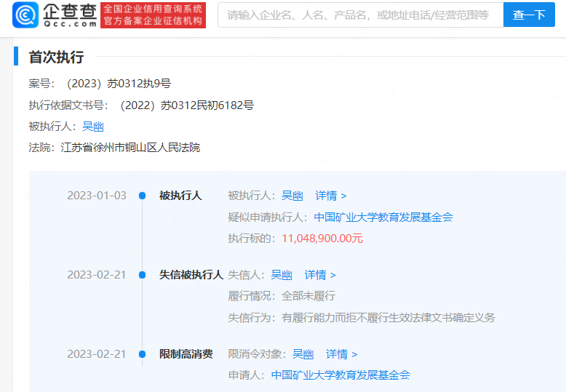Click the date 2023-01-03

point(97,196)
